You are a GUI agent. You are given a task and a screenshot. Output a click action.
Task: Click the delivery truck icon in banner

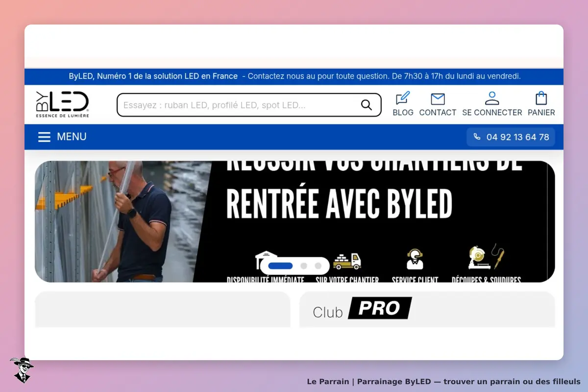(347, 261)
